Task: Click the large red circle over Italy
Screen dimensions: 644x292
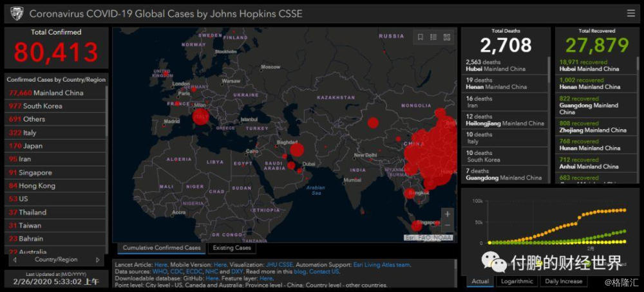Action: click(200, 116)
